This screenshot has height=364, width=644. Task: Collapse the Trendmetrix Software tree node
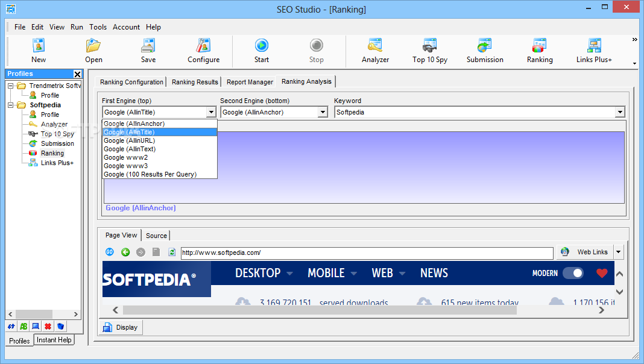click(x=11, y=86)
